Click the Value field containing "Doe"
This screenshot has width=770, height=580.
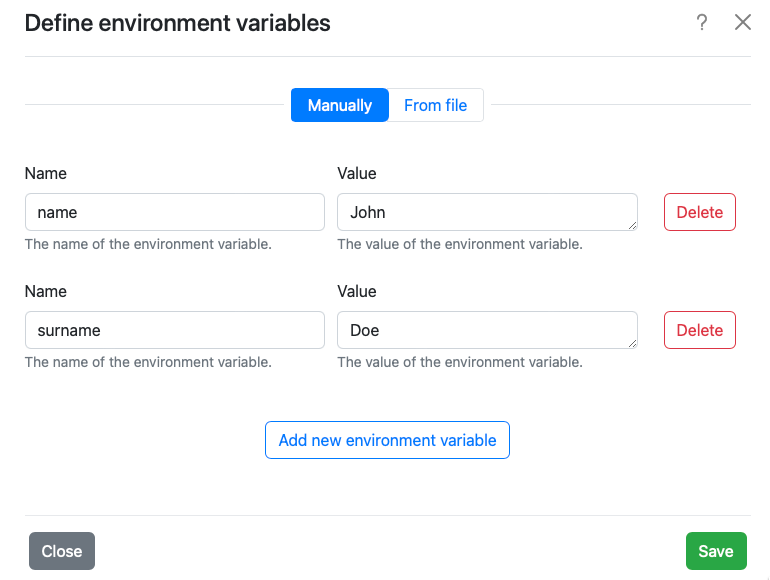pos(487,330)
